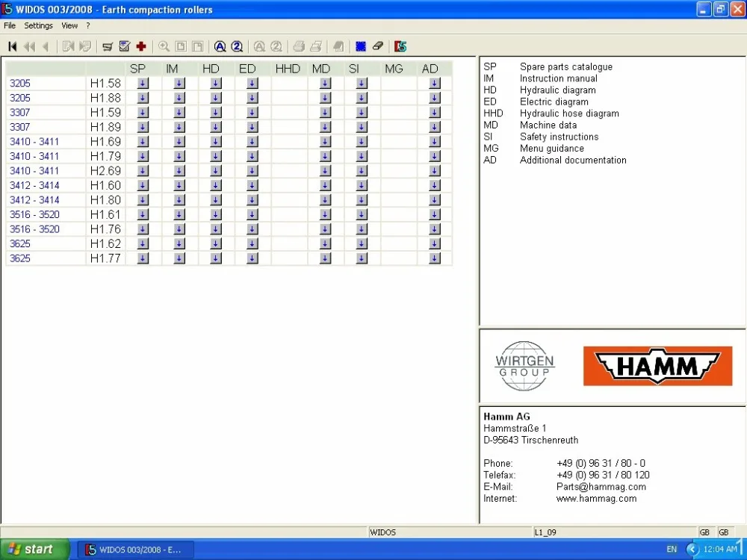The image size is (747, 560).
Task: Click the blue EU flag language icon
Action: [361, 46]
